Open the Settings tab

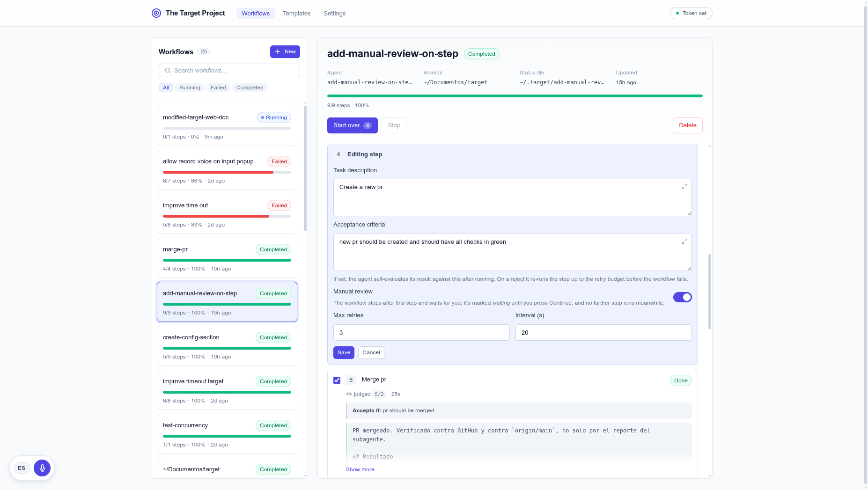click(x=334, y=13)
